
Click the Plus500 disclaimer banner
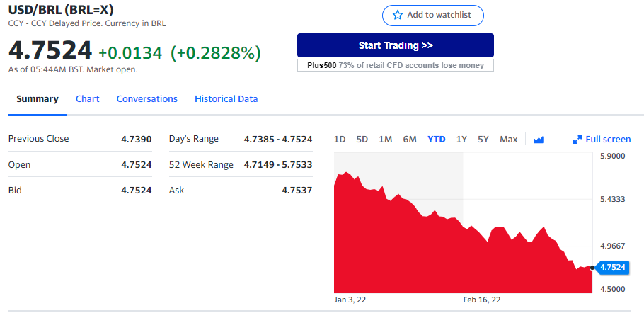[x=396, y=65]
